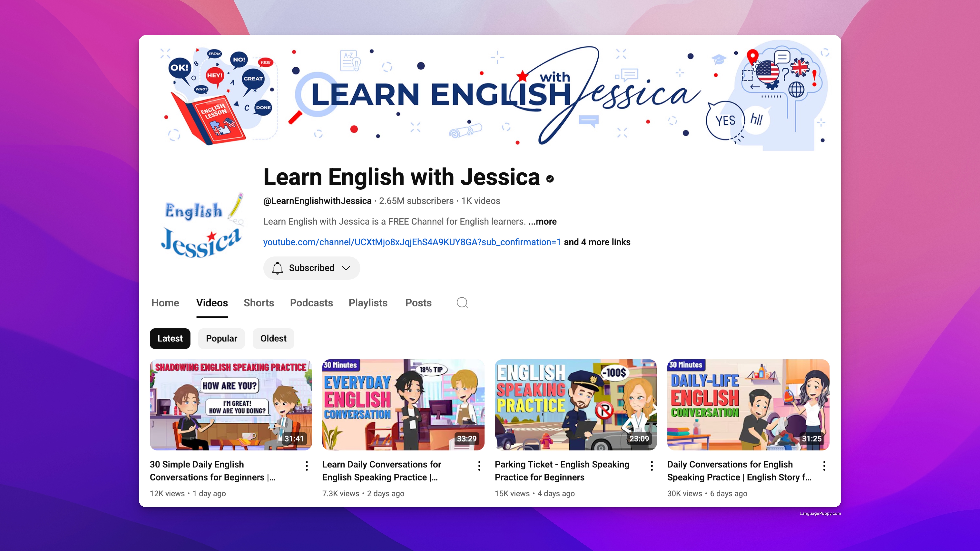Screen dimensions: 980x551
Task: Open the Podcasts tab
Action: 311,303
